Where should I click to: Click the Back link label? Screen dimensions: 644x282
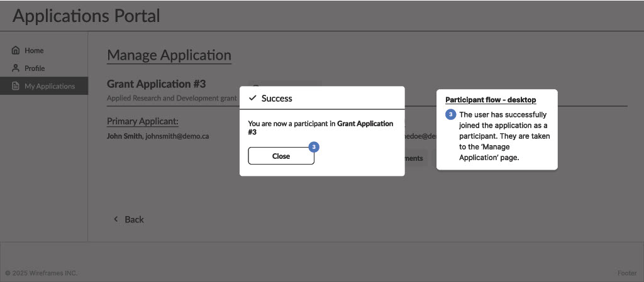pos(134,219)
